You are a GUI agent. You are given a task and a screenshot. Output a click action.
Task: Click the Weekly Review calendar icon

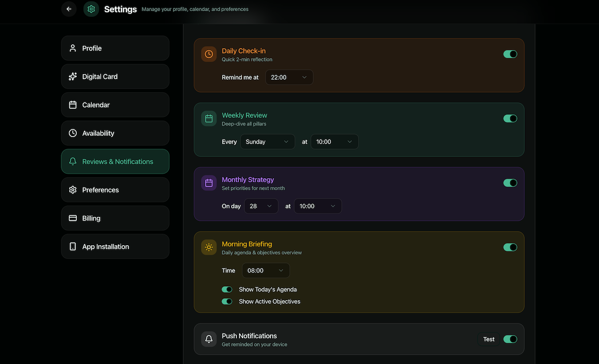(209, 118)
